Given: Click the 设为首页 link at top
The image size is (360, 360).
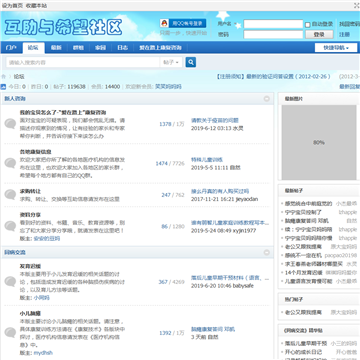Looking at the screenshot, I should tap(12, 6).
